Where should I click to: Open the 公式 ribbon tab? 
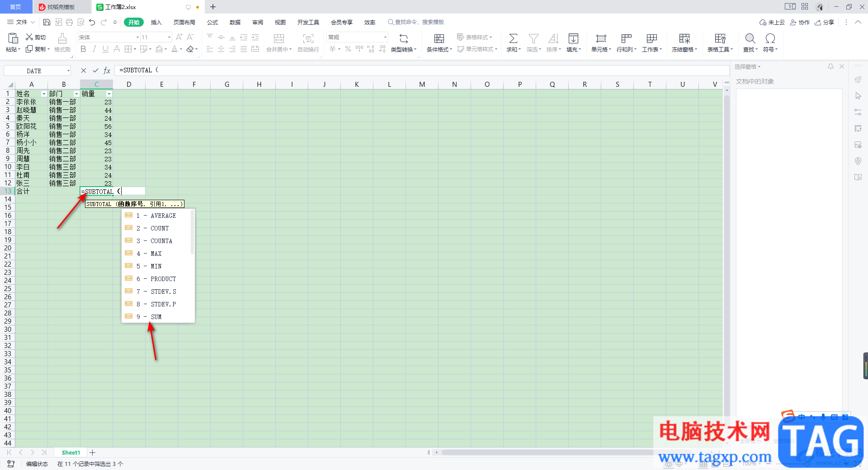point(212,22)
